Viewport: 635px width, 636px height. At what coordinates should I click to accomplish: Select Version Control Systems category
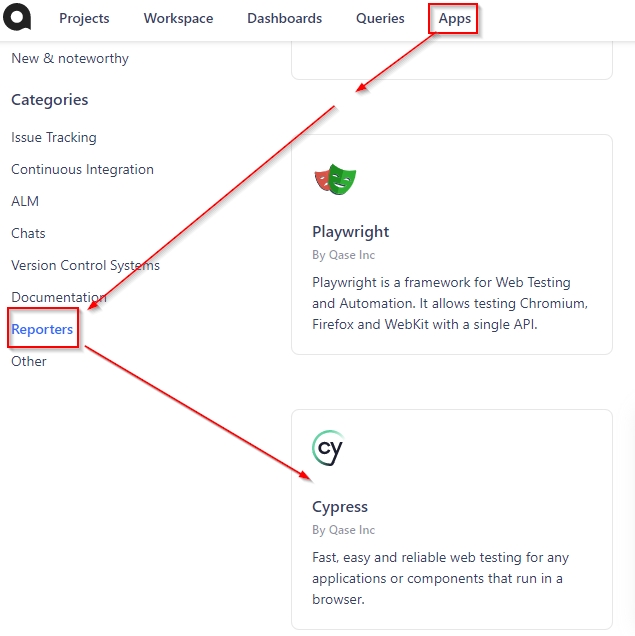[x=85, y=265]
